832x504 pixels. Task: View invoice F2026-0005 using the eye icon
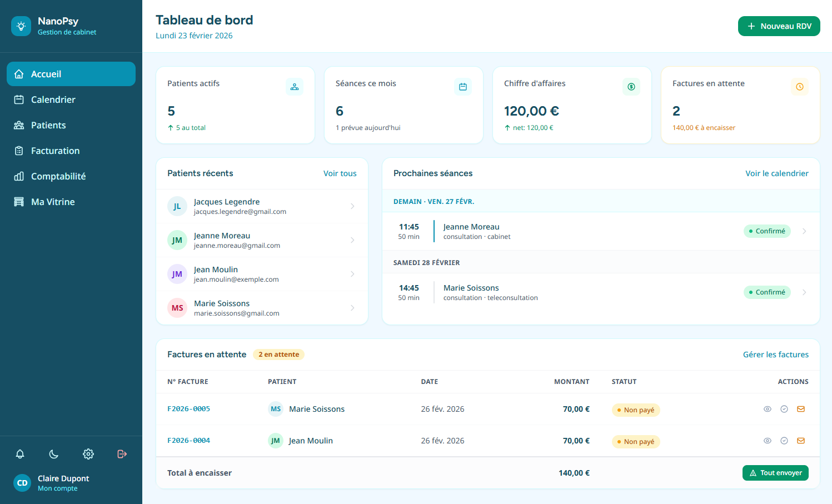[x=768, y=409]
